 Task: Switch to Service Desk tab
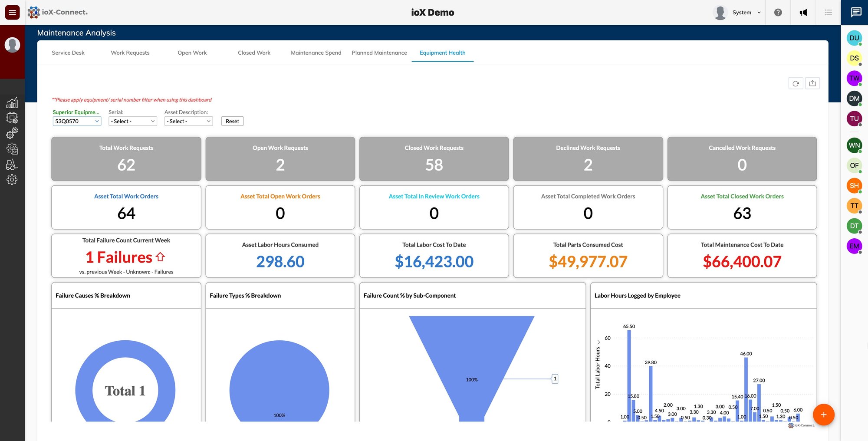[x=68, y=53]
